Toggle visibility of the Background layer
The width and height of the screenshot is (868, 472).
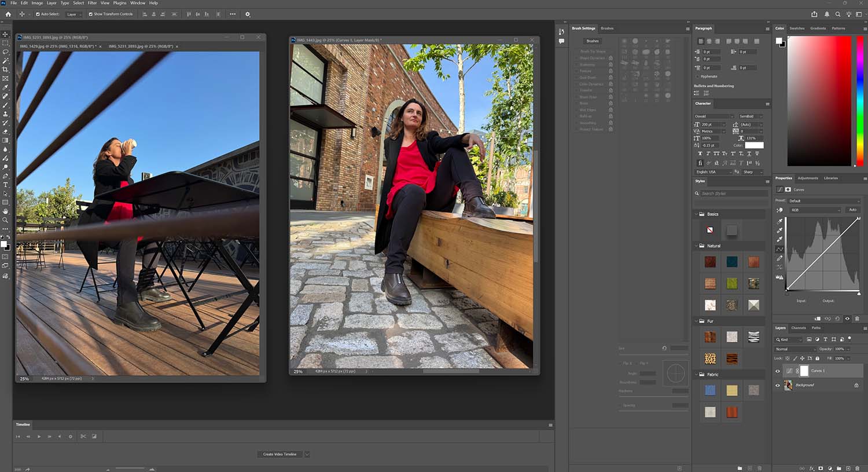[x=778, y=385]
